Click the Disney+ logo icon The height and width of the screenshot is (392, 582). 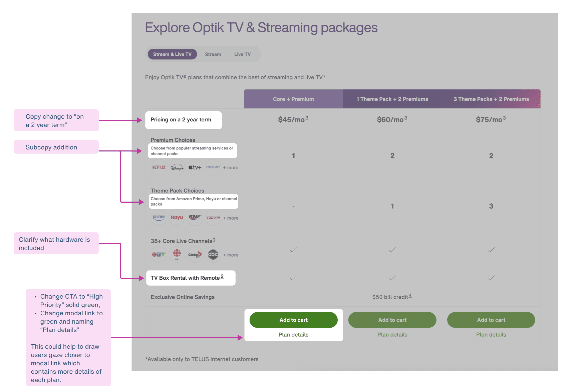177,167
